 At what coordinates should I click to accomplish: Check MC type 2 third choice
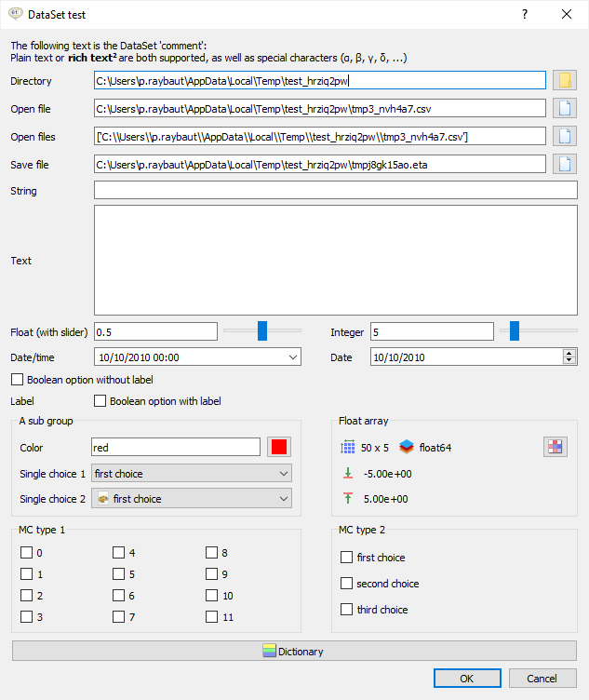coord(347,610)
